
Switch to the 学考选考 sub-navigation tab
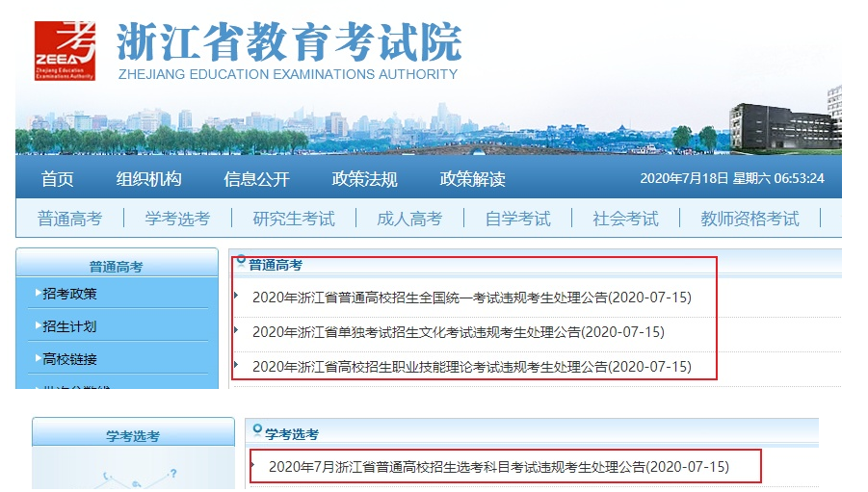click(x=177, y=219)
